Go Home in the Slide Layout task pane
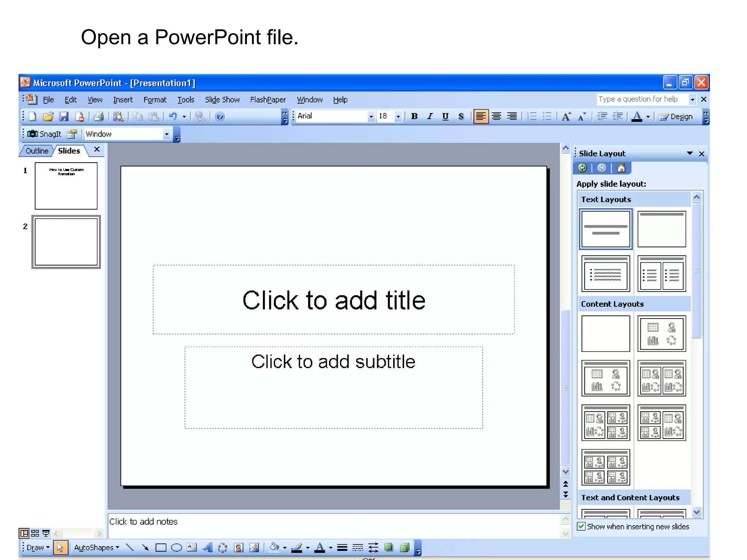 click(x=621, y=168)
